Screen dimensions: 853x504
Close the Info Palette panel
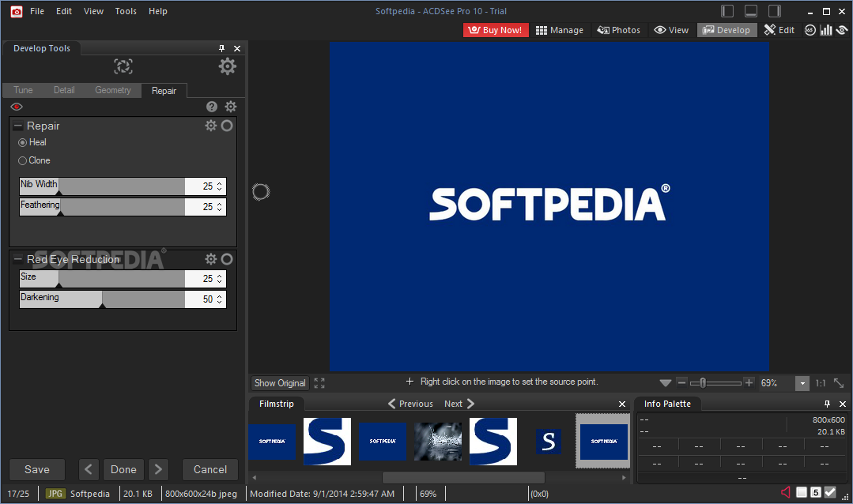[843, 404]
